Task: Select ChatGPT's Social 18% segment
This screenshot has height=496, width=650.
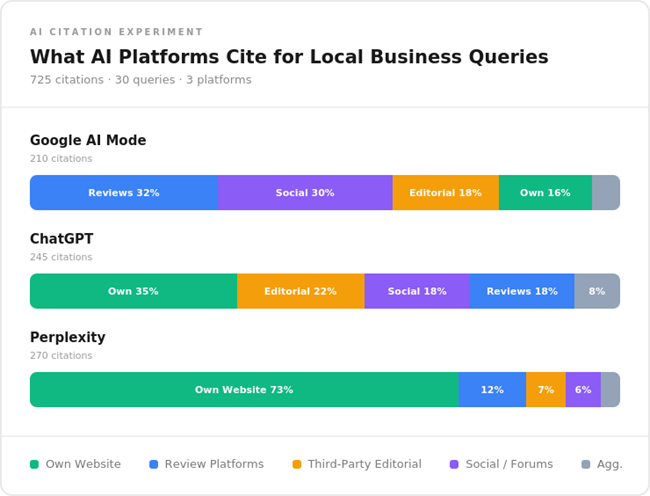Action: [417, 291]
